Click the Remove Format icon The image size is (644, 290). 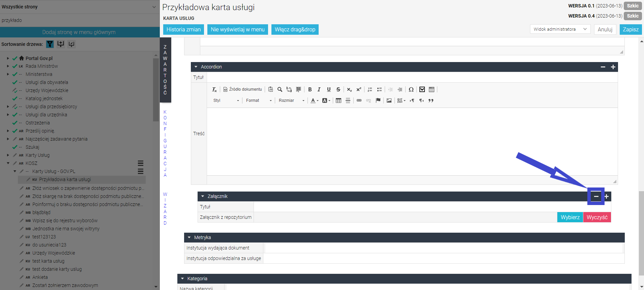pyautogui.click(x=214, y=89)
